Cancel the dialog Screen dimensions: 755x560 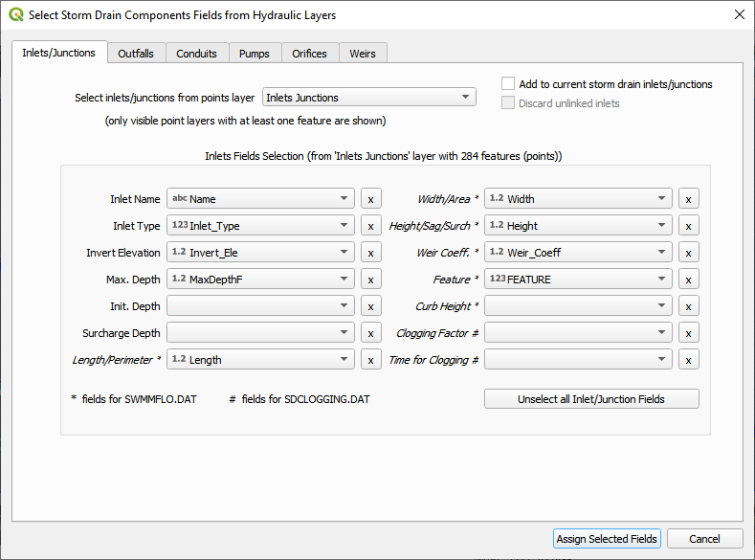click(704, 539)
